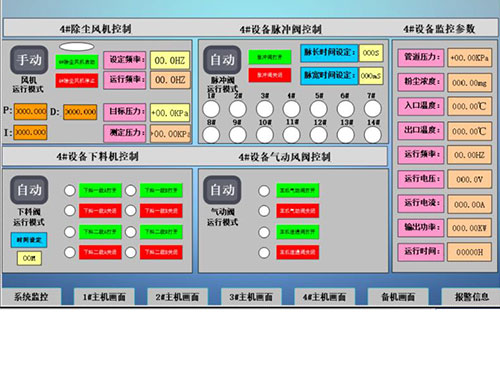Click pulse valve indicator 9#
The height and width of the screenshot is (386, 500).
238,135
